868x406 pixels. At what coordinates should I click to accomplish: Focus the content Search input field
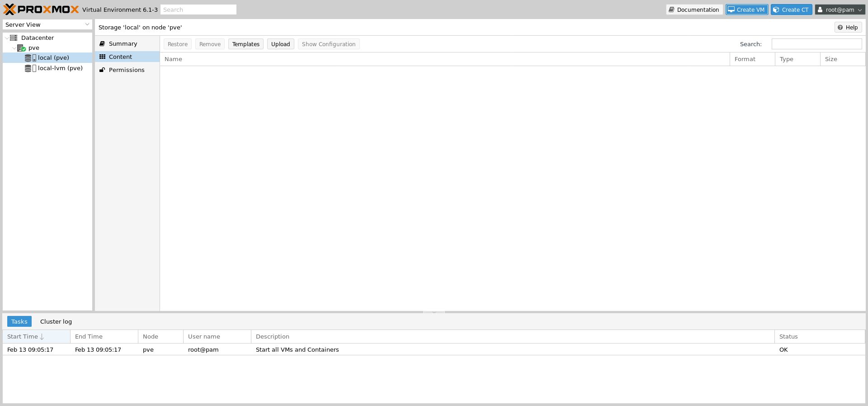[816, 44]
